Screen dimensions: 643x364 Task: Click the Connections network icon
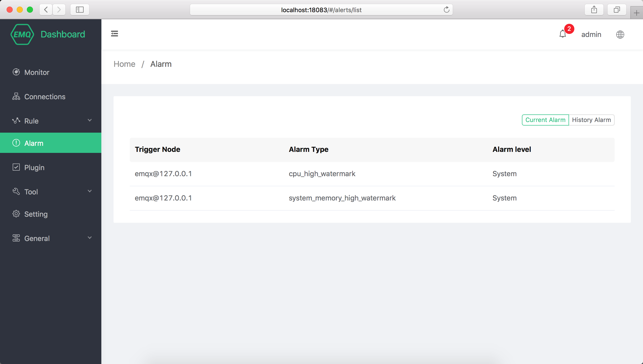pyautogui.click(x=16, y=96)
